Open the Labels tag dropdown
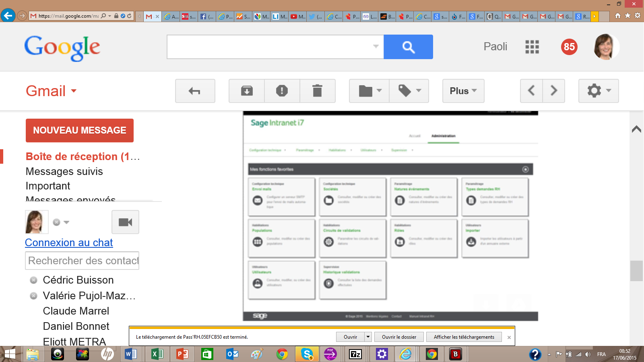The height and width of the screenshot is (362, 644). [x=409, y=91]
